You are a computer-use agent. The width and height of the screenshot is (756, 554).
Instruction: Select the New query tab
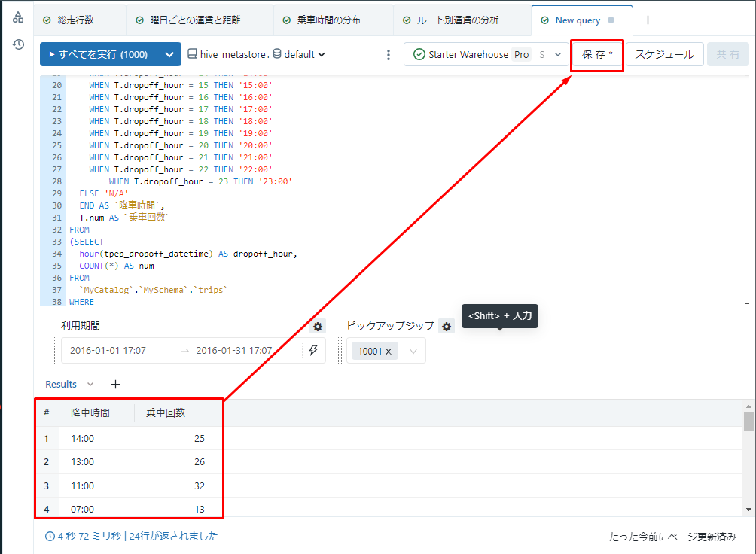pos(578,20)
